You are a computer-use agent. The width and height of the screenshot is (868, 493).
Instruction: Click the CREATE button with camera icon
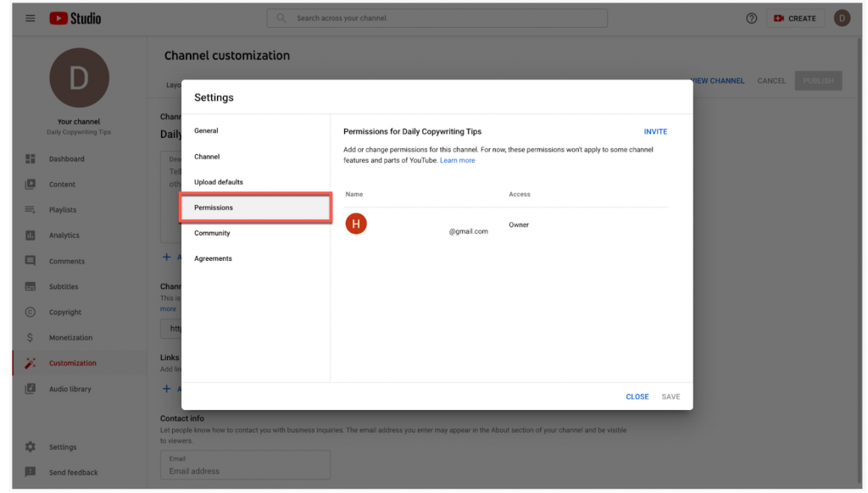pyautogui.click(x=795, y=19)
